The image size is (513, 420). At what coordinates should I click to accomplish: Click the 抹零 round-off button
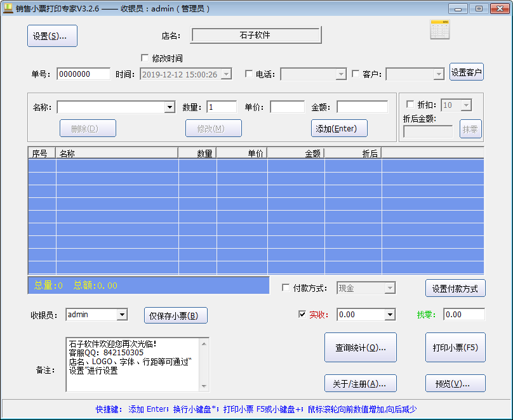(x=470, y=129)
